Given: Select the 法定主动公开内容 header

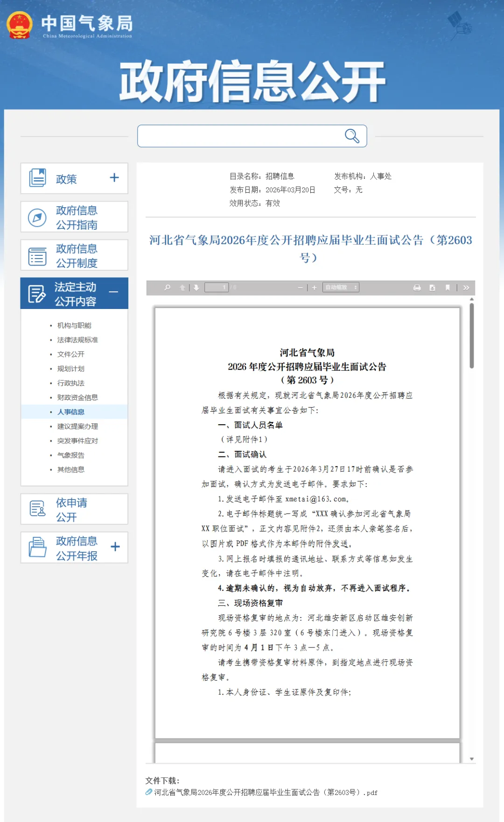Looking at the screenshot, I should [74, 293].
